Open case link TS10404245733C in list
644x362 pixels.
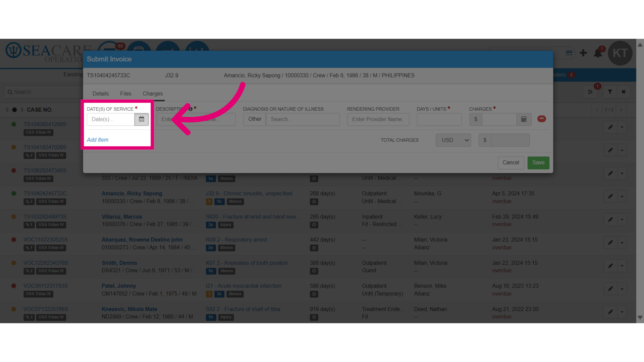pyautogui.click(x=45, y=193)
